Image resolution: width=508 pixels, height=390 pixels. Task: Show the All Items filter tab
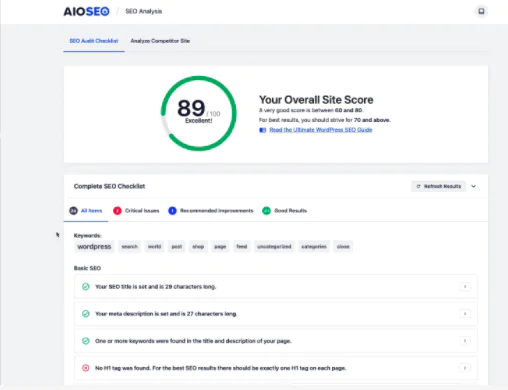86,211
